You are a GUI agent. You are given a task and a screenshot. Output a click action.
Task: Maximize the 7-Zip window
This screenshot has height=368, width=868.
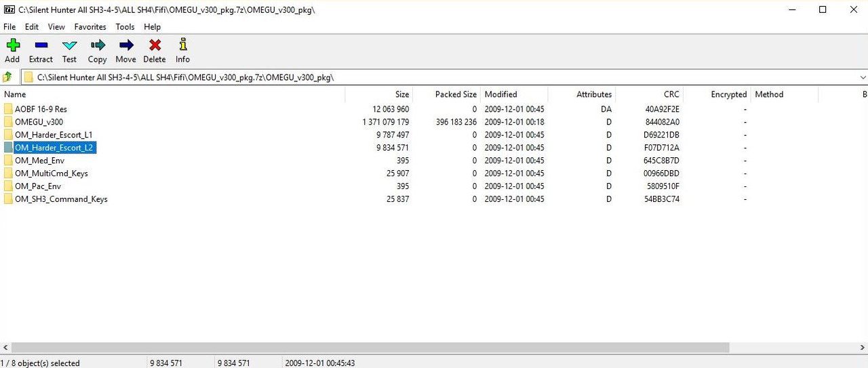point(823,9)
